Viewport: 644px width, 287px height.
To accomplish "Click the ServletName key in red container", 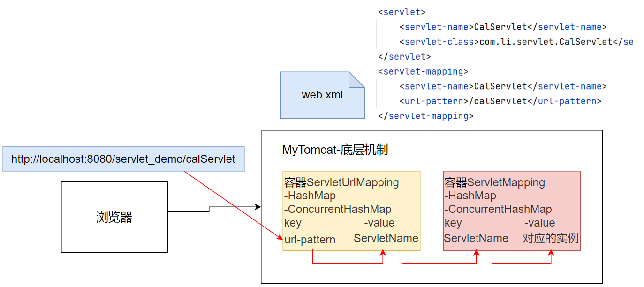I will coord(476,238).
